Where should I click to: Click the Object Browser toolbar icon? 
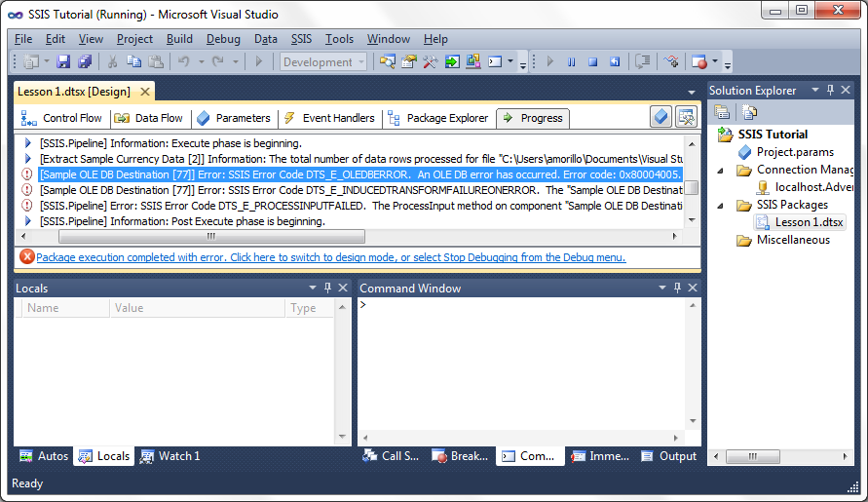click(473, 61)
